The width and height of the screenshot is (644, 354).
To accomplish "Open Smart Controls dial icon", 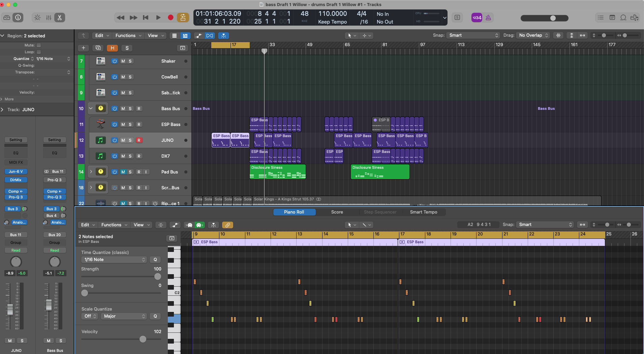I will (37, 18).
